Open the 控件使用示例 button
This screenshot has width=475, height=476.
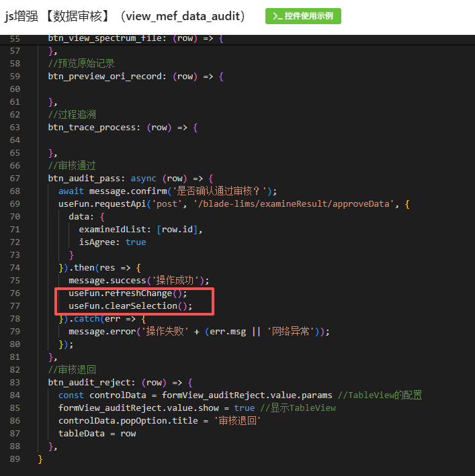pos(303,16)
